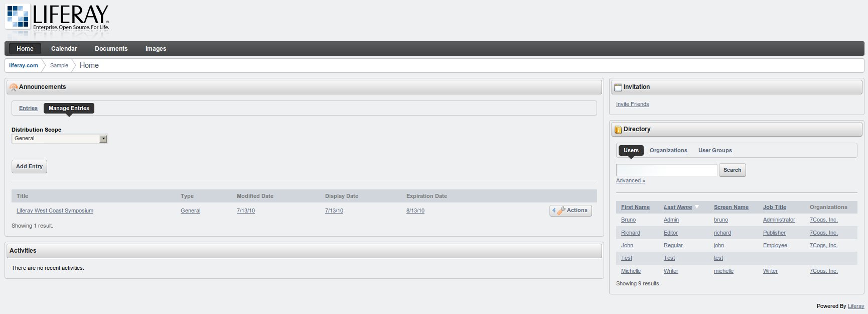Switch to the Calendar page
Screen dimensions: 868x314
coord(64,49)
